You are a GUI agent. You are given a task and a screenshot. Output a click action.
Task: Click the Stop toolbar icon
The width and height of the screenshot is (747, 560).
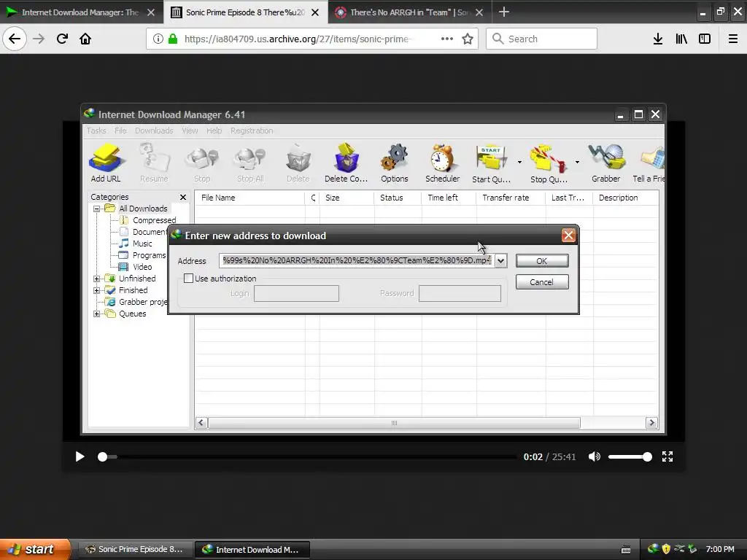tap(202, 163)
